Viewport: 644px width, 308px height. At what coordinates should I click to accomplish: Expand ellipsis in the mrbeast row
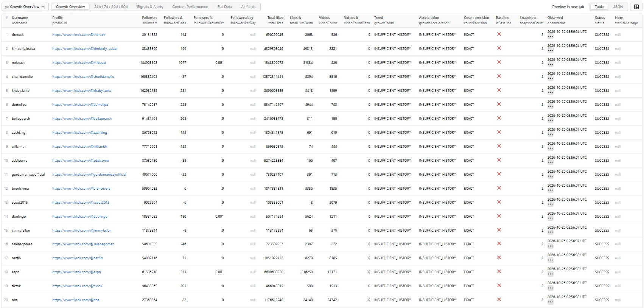550,65
